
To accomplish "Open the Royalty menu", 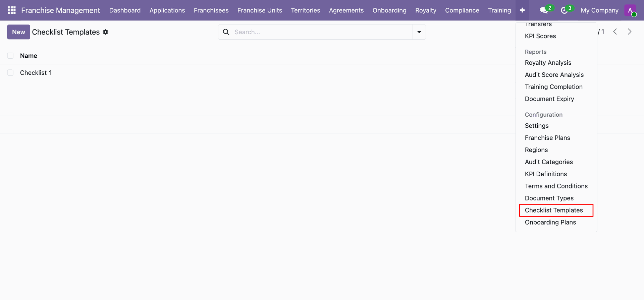I will tap(426, 10).
